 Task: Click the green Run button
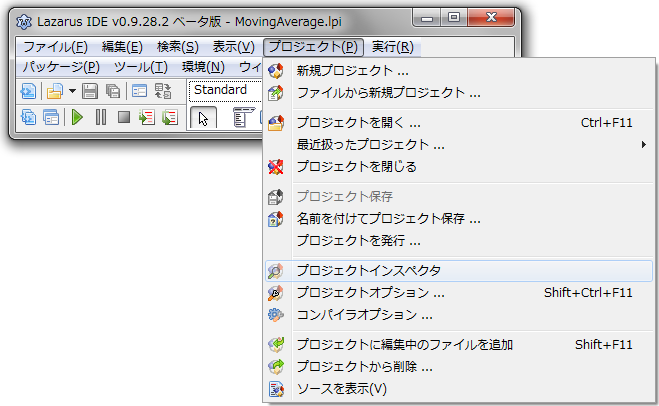[x=77, y=117]
